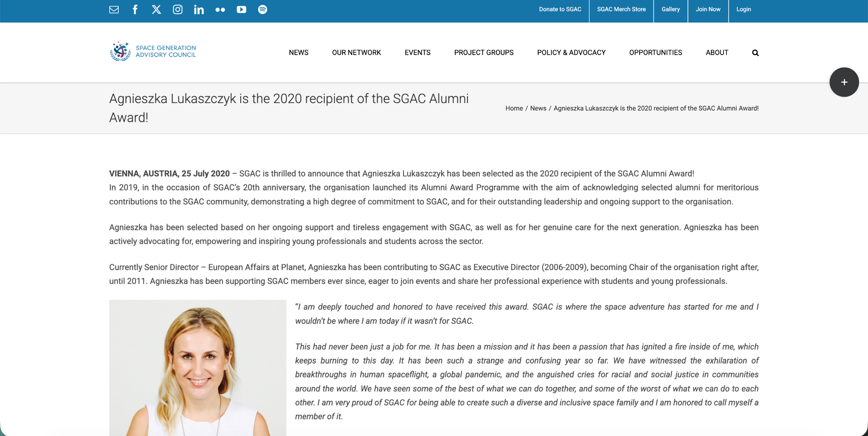The width and height of the screenshot is (868, 436).
Task: Open the X (Twitter) icon
Action: [x=156, y=9]
